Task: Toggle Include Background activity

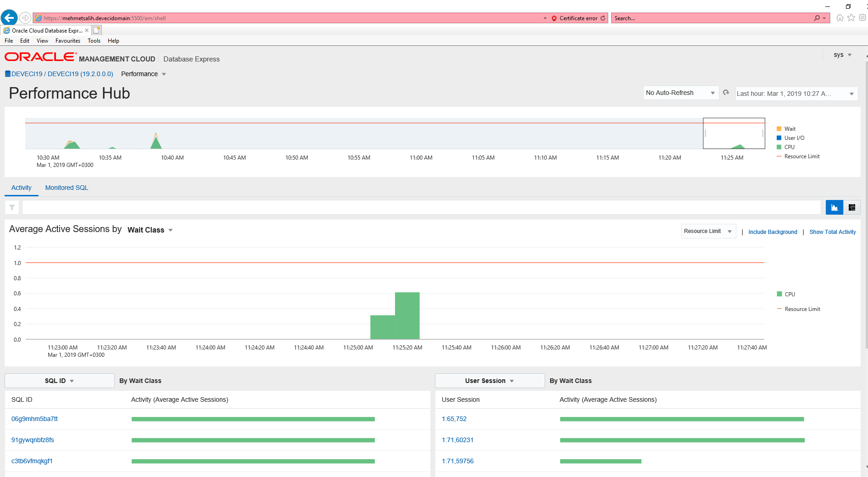Action: click(x=773, y=232)
